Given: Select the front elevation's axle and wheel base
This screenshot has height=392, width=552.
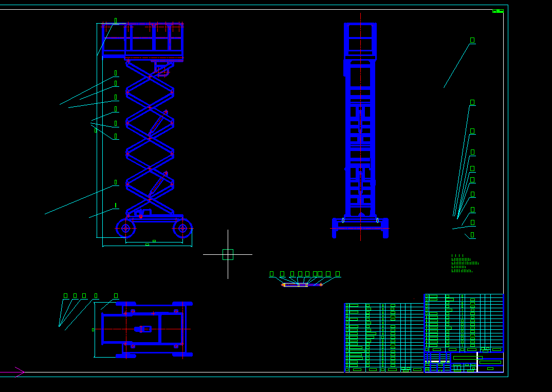Looking at the screenshot, I should coord(360,228).
